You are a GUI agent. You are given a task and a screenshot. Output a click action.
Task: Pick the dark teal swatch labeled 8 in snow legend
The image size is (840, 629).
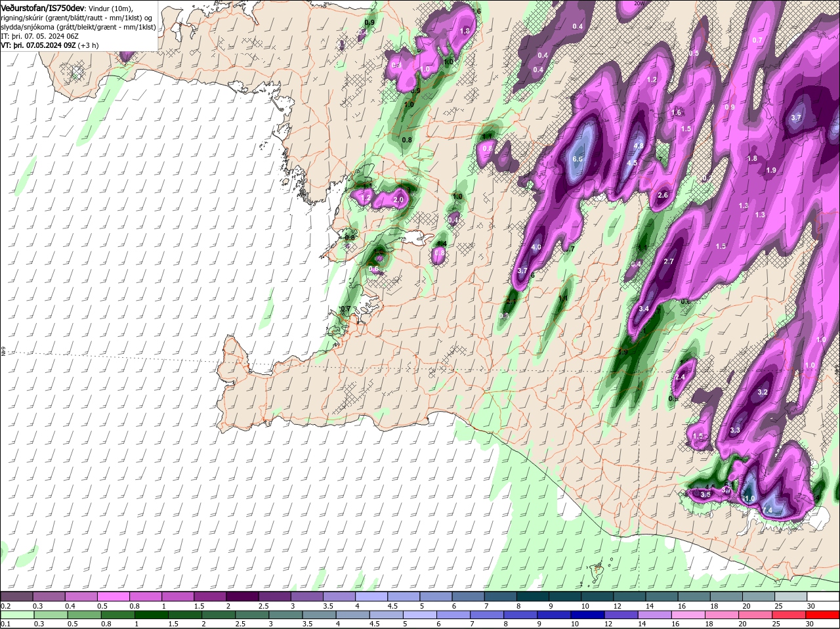point(532,596)
